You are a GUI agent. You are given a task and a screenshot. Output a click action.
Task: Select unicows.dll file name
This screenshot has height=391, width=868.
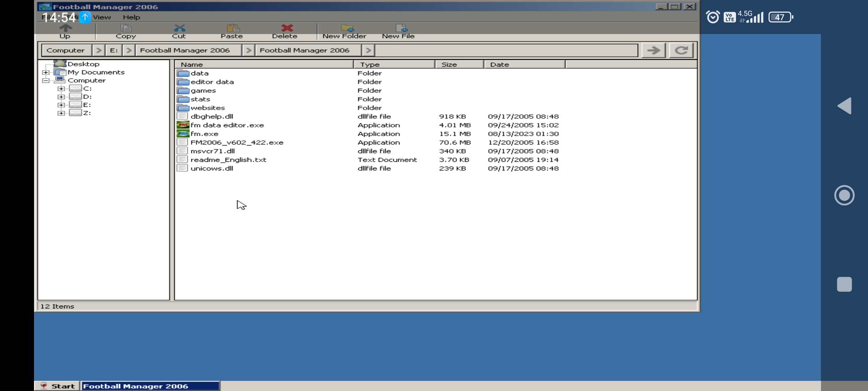pos(212,169)
